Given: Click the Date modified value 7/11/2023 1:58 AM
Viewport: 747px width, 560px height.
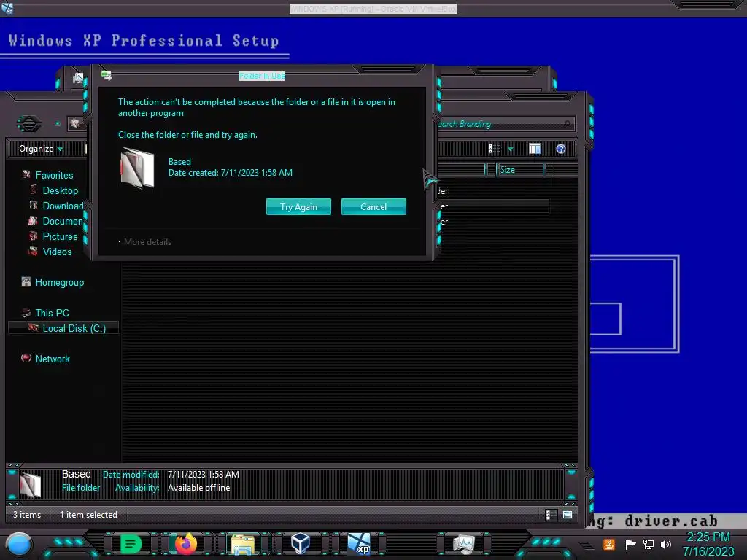Looking at the screenshot, I should 204,474.
